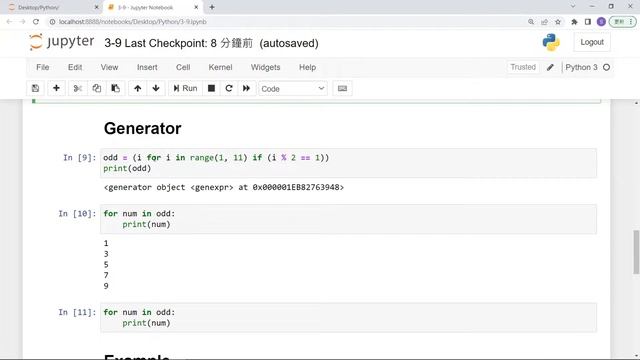The image size is (640, 360).
Task: Go back in the browser
Action: click(9, 22)
